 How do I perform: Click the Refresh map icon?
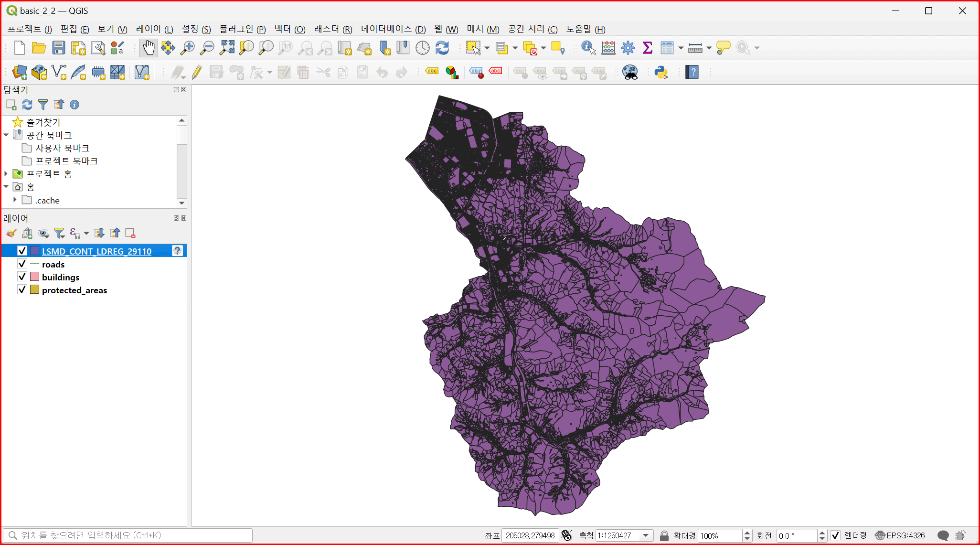442,48
